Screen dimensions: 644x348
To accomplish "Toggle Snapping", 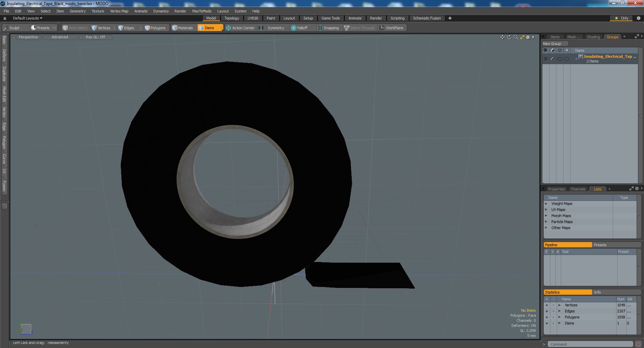I will (x=328, y=28).
